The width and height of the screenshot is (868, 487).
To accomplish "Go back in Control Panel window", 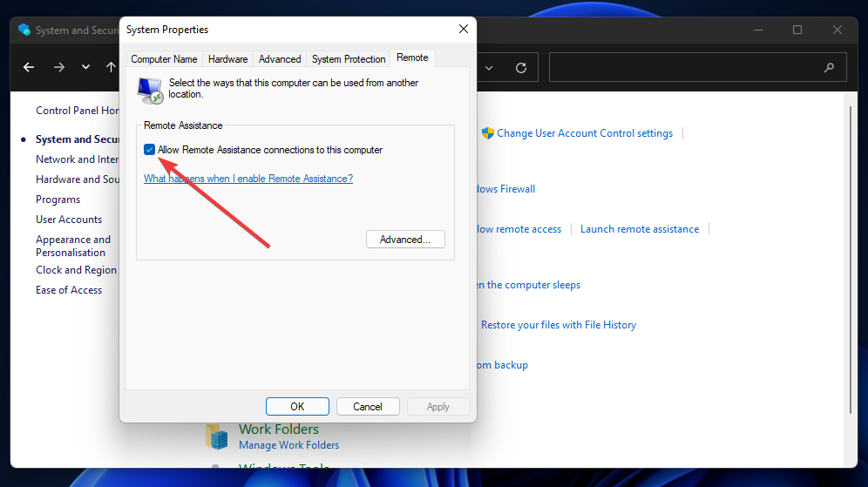I will coord(29,67).
